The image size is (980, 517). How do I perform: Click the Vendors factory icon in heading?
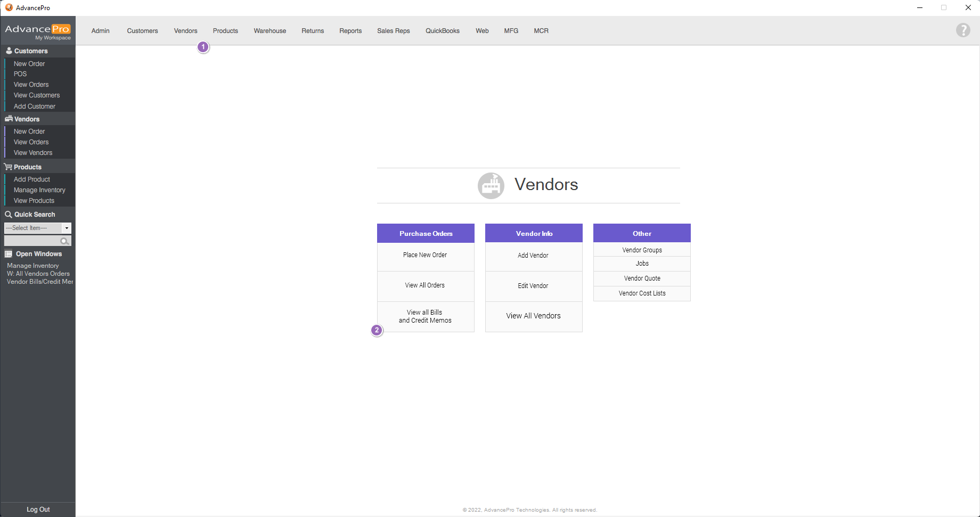[x=491, y=185]
